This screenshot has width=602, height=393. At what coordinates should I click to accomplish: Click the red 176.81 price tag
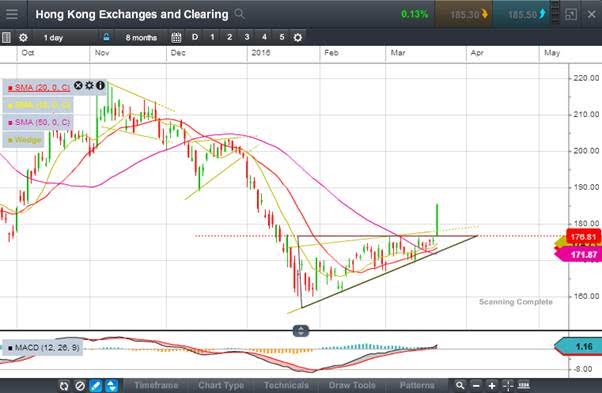tap(583, 236)
